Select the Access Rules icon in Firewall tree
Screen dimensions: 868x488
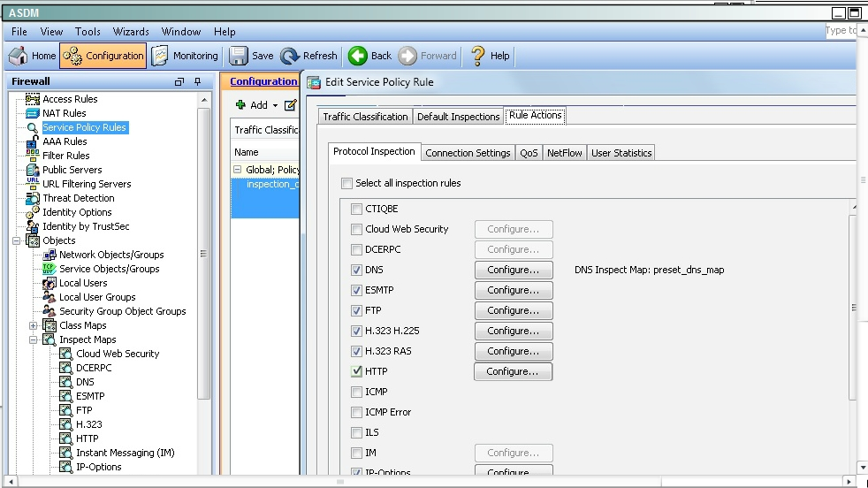pos(33,99)
